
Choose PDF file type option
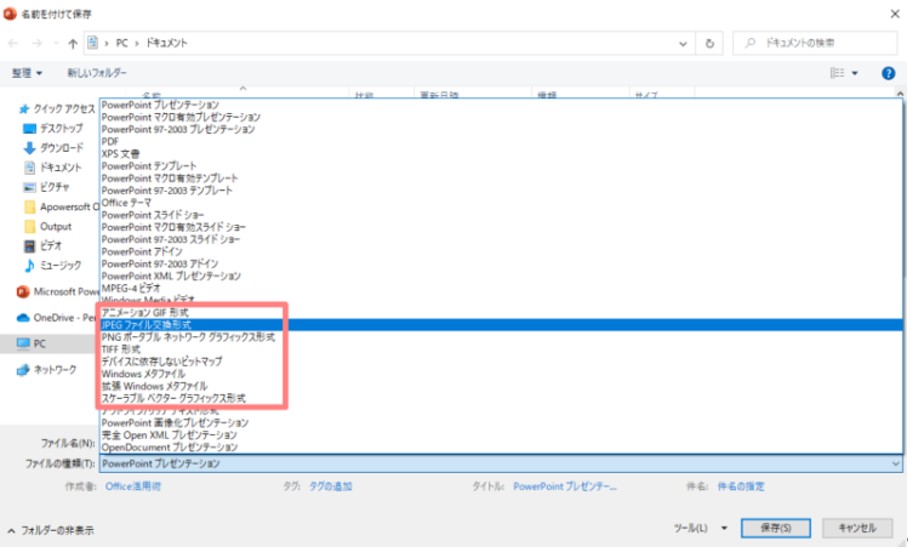click(x=111, y=142)
